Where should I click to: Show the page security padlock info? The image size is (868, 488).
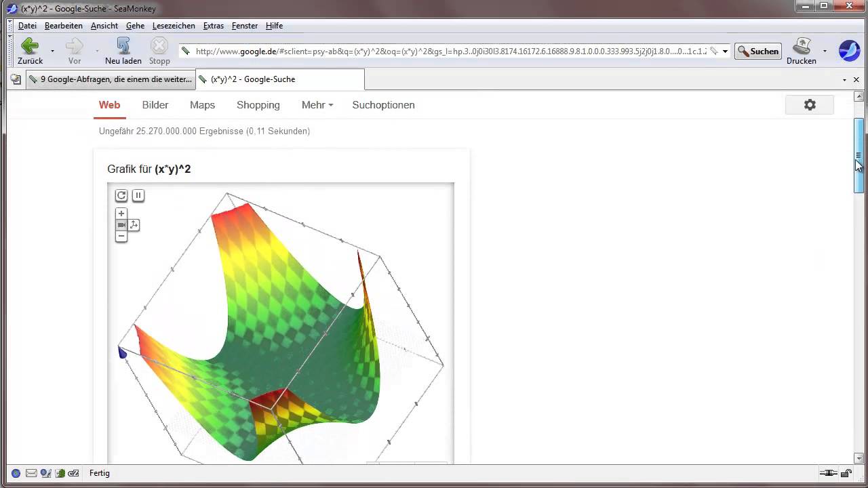(847, 473)
